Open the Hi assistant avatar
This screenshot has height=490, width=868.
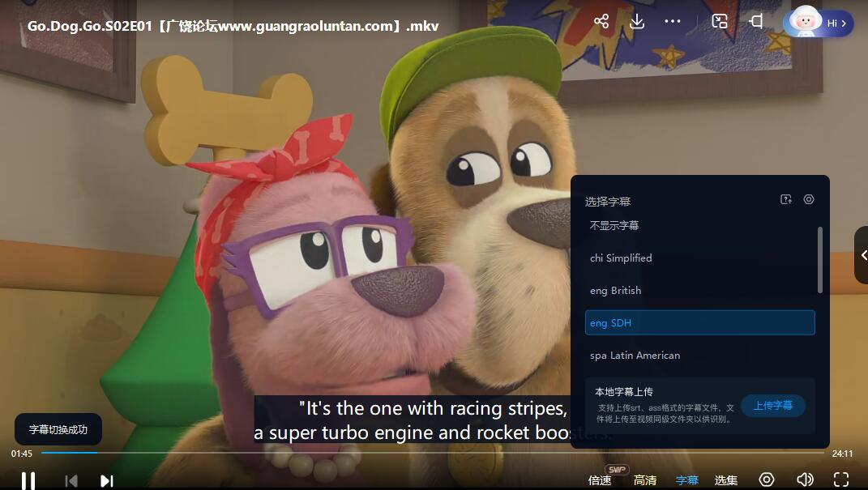tap(819, 22)
